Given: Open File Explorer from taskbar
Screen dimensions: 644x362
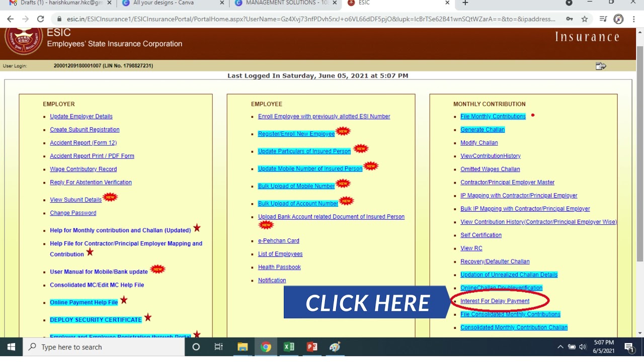Looking at the screenshot, I should coord(243,347).
